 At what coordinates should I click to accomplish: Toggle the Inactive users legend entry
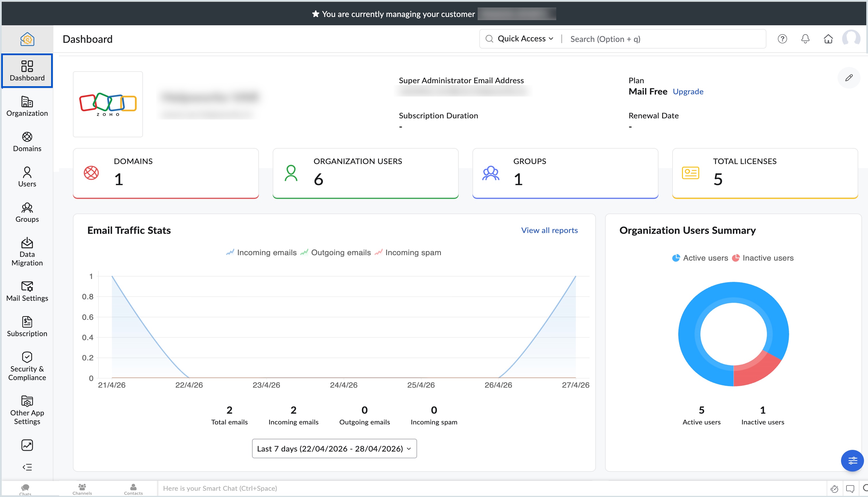(763, 258)
